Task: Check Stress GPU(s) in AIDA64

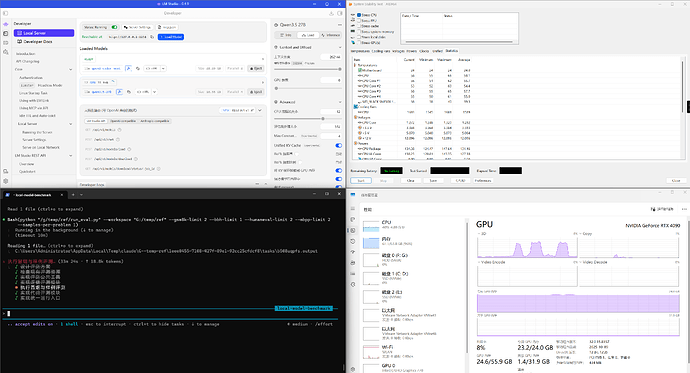Action: 360,43
